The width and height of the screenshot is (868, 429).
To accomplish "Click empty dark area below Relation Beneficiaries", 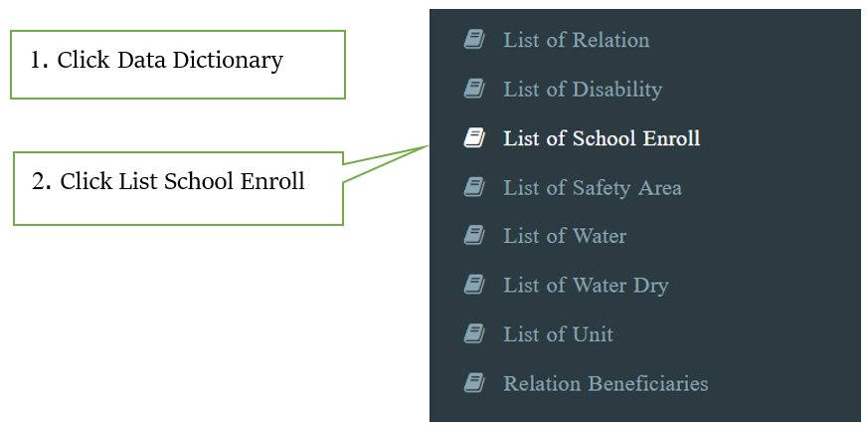I will 645,409.
